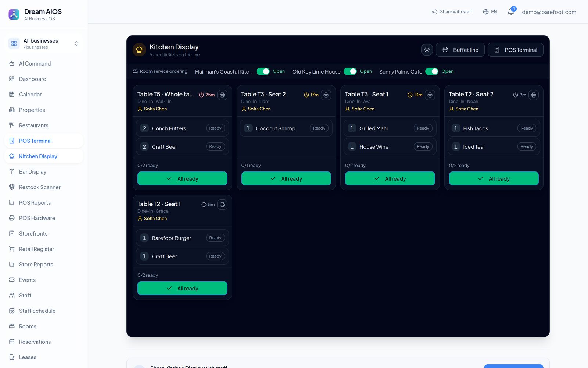Click the Calendar sidebar icon

click(x=12, y=95)
